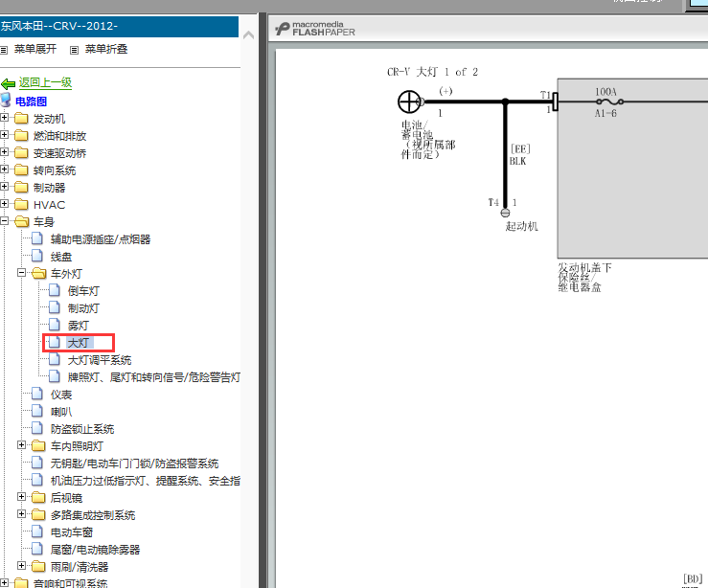The width and height of the screenshot is (708, 588).
Task: Click the 车外灯 open folder icon
Action: [x=39, y=274]
